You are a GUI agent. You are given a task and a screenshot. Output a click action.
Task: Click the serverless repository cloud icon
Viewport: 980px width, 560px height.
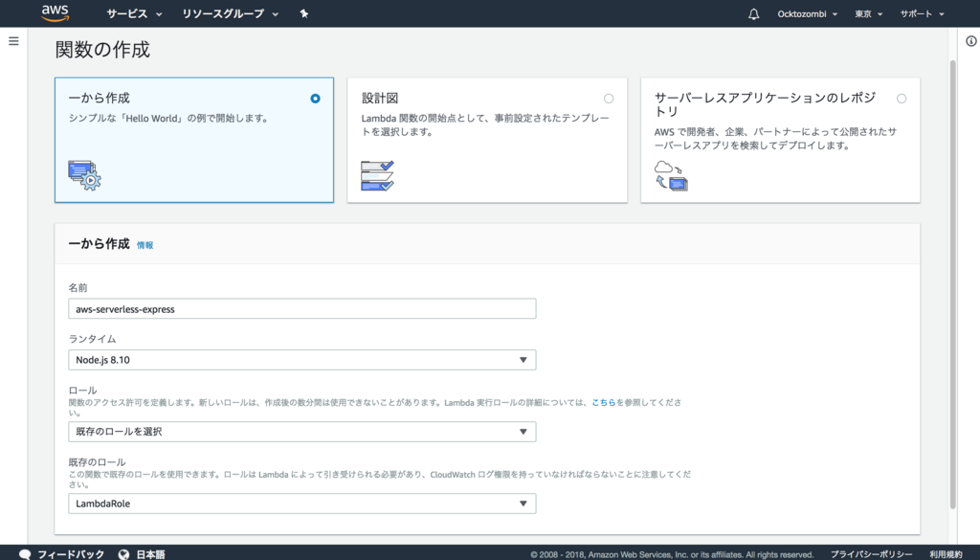pos(671,175)
